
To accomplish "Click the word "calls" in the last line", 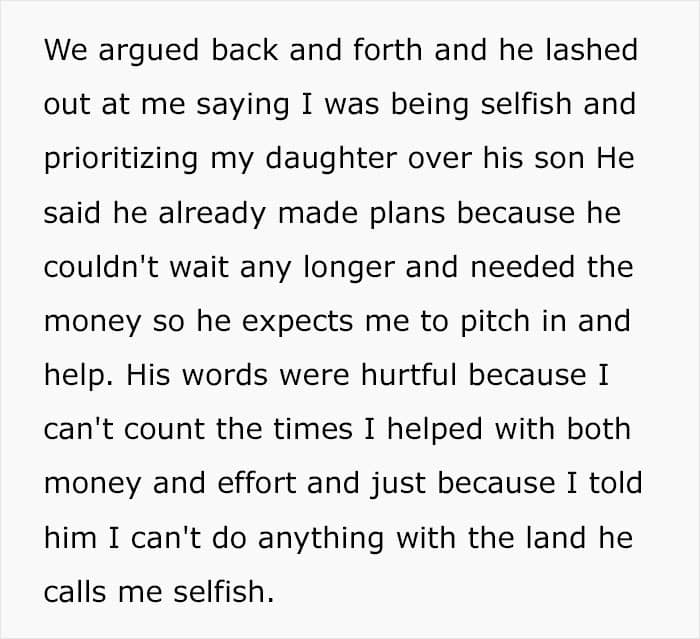I will click(75, 592).
